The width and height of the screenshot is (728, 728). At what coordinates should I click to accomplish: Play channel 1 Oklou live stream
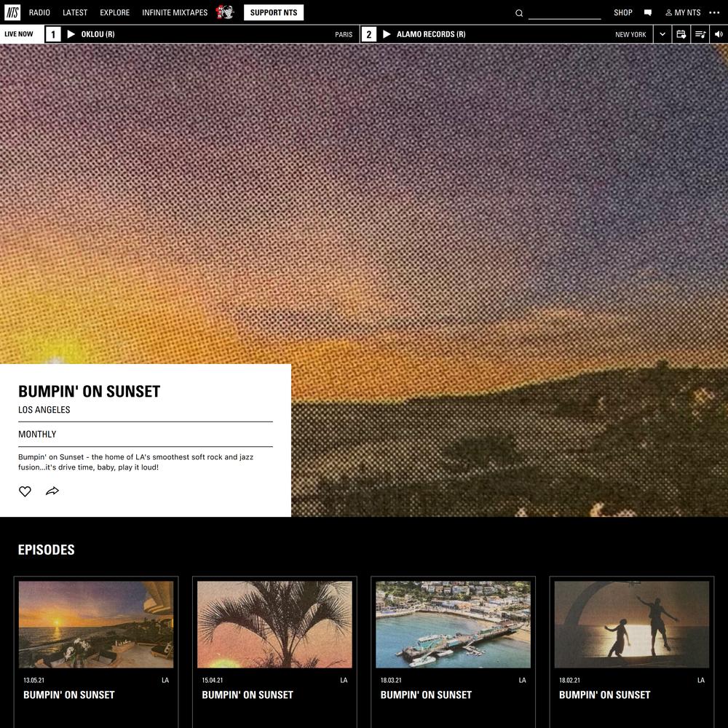(71, 34)
